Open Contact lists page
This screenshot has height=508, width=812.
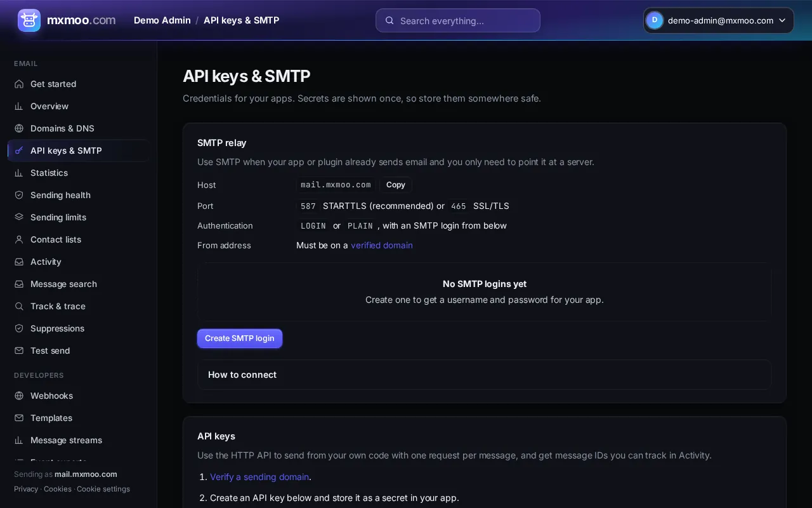(79, 239)
